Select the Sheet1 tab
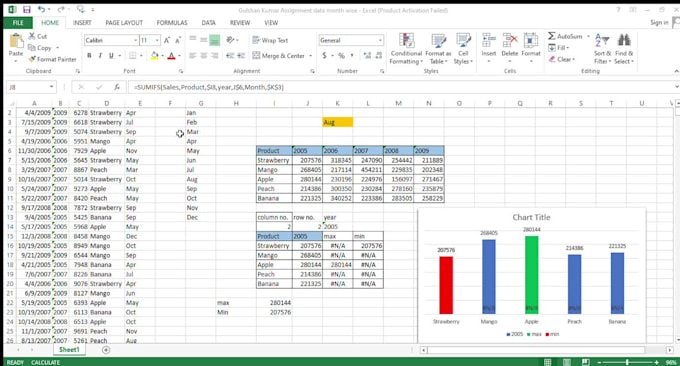Screen dimensions: 680x366 pyautogui.click(x=69, y=350)
